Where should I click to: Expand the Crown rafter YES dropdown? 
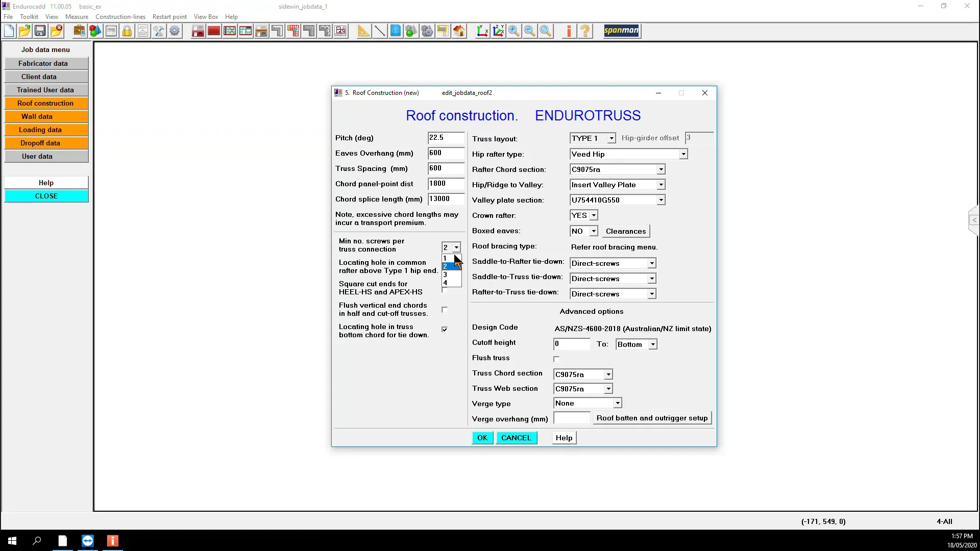pyautogui.click(x=594, y=215)
